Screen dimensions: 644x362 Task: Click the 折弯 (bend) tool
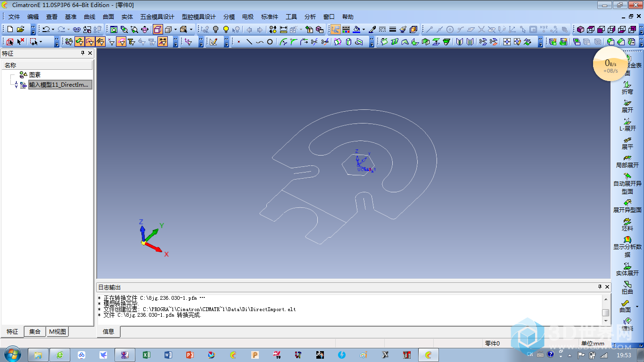tap(627, 87)
